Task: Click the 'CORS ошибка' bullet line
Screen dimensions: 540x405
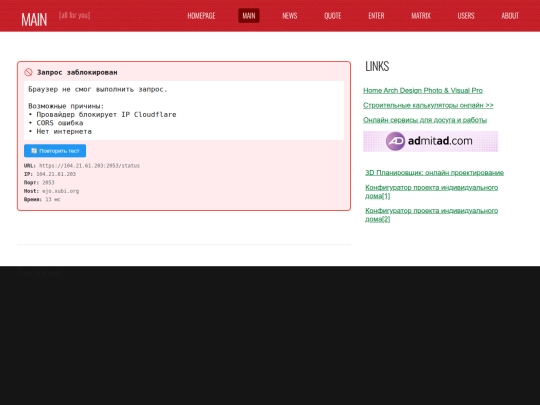Action: pyautogui.click(x=56, y=123)
